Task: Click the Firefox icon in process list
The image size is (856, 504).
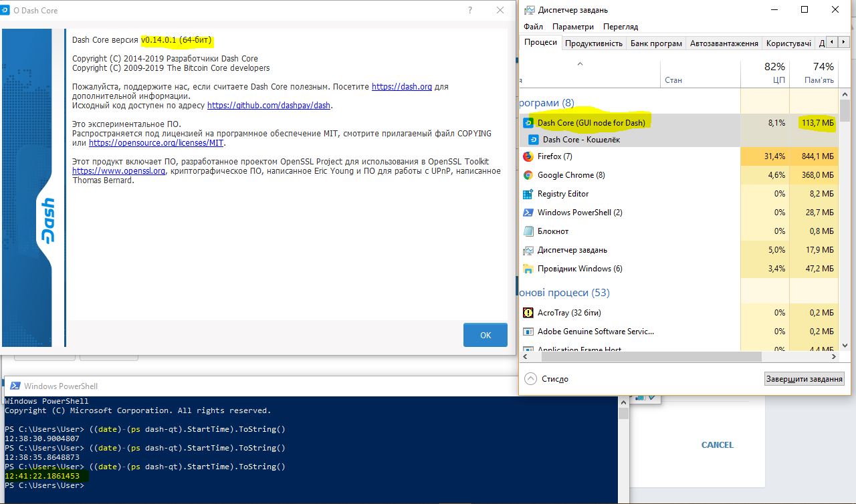Action: 528,156
